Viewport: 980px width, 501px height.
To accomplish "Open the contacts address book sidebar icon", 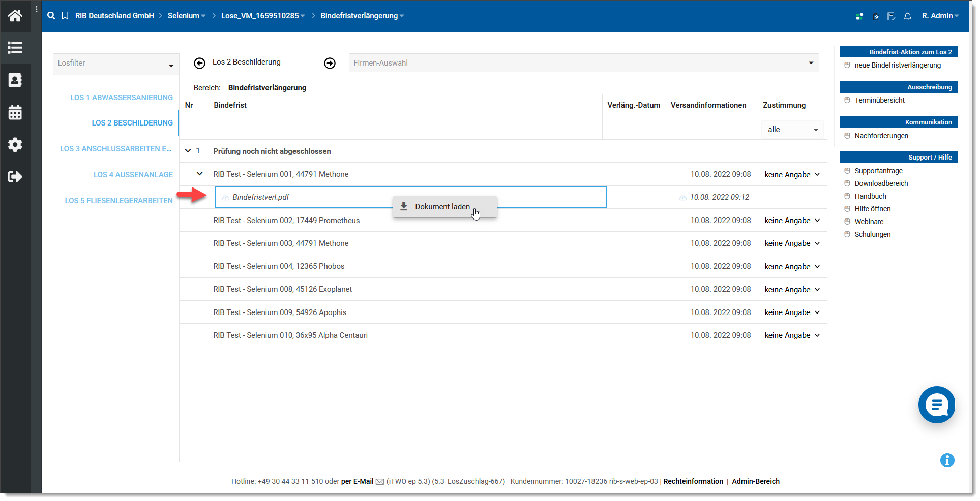I will pos(15,80).
